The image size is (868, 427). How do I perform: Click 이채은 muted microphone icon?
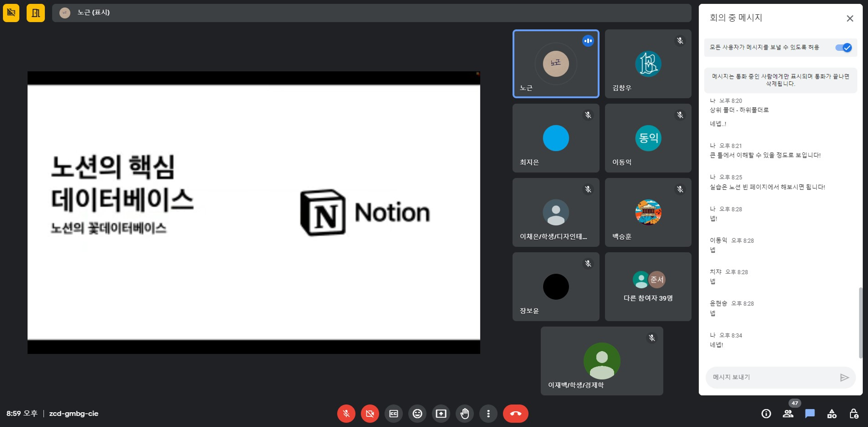tap(588, 189)
